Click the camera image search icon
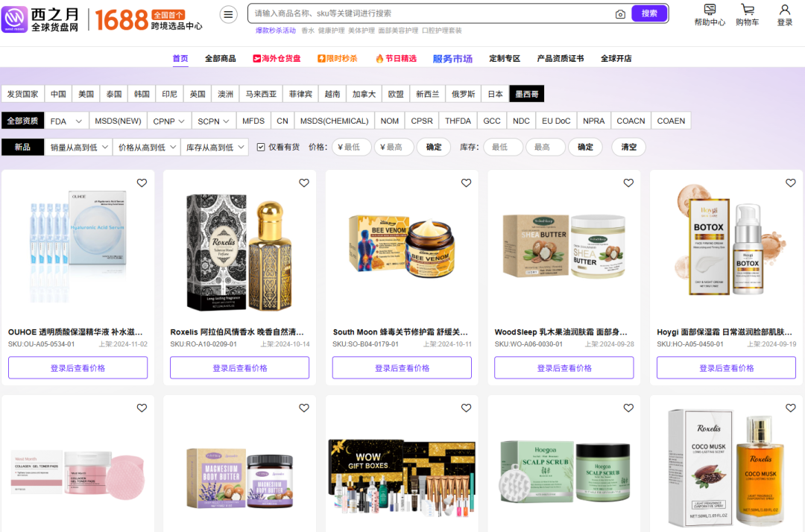The width and height of the screenshot is (805, 532). coord(620,13)
